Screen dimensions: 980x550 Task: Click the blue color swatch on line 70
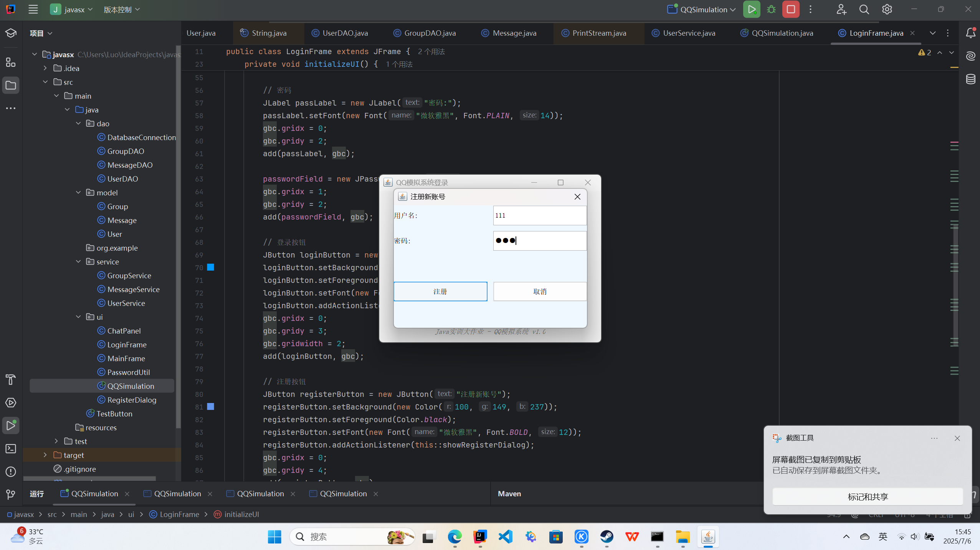[211, 268]
